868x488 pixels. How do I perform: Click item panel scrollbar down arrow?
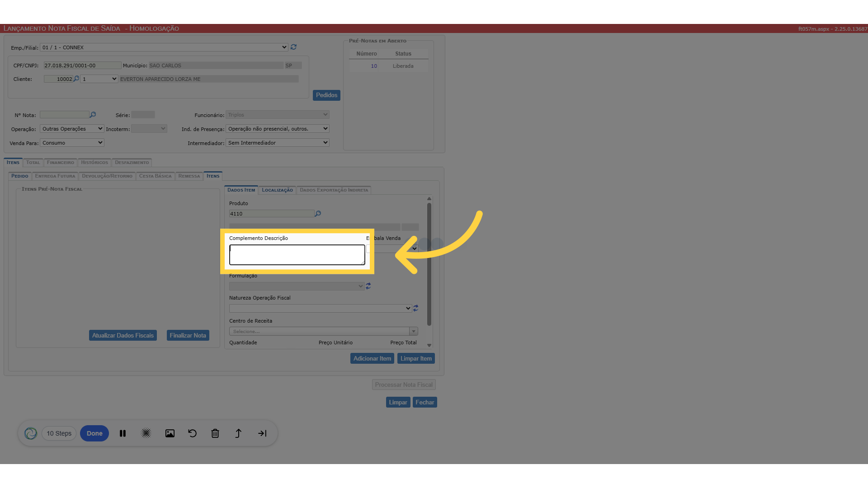click(429, 345)
